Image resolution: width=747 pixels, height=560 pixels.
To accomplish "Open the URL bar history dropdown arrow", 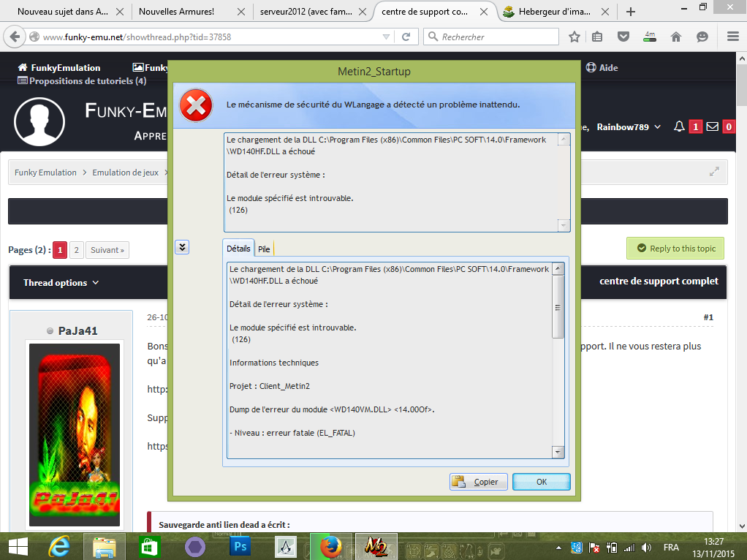I will 386,37.
